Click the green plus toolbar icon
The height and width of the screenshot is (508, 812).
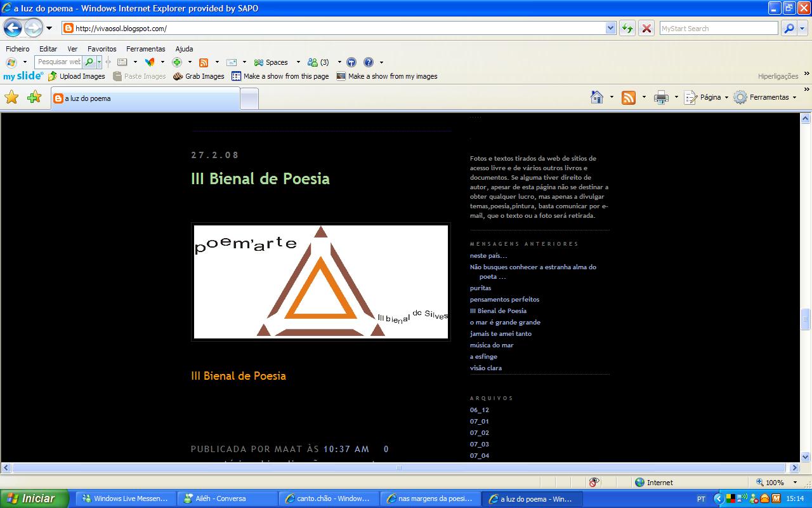click(x=177, y=62)
